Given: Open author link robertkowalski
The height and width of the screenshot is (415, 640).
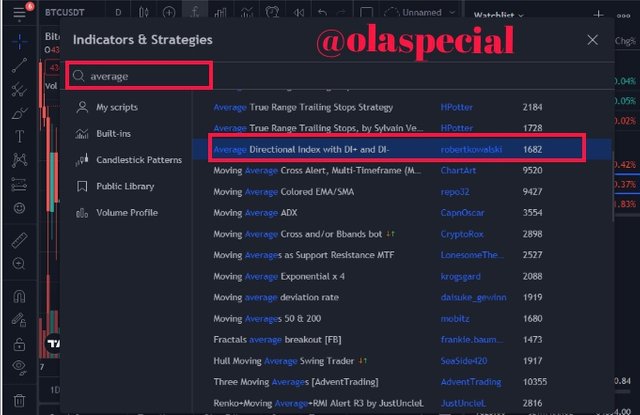Looking at the screenshot, I should [473, 148].
